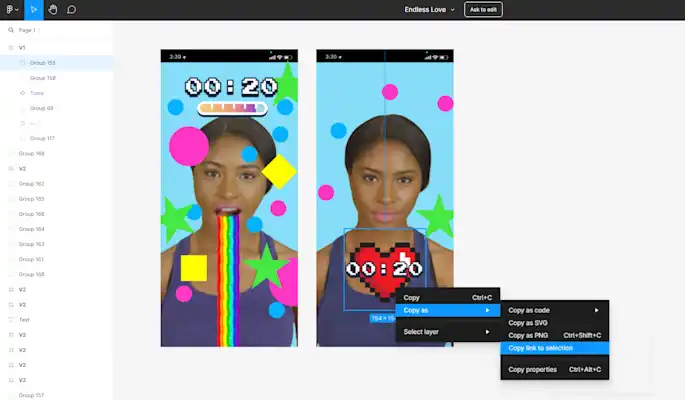Click the search icon beside Page 1
Image resolution: width=685 pixels, height=400 pixels.
[x=11, y=30]
